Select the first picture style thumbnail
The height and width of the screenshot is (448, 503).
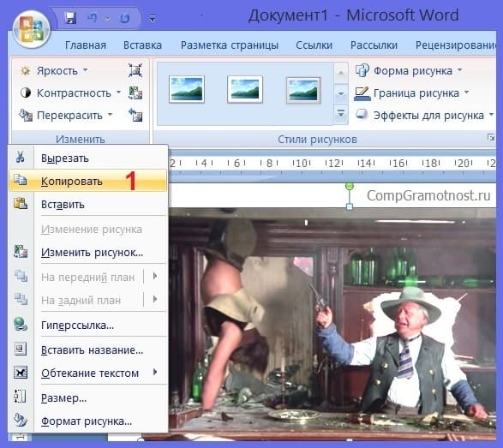click(187, 89)
